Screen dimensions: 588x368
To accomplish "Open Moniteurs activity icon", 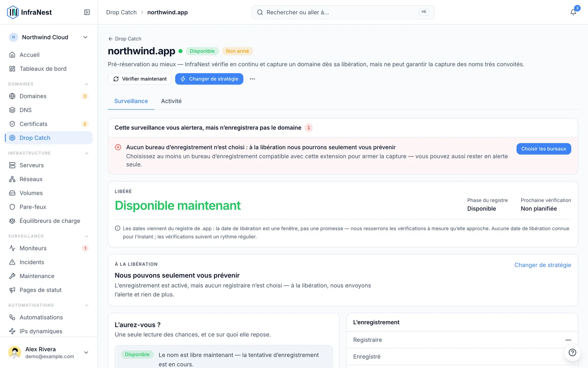I will coord(12,248).
